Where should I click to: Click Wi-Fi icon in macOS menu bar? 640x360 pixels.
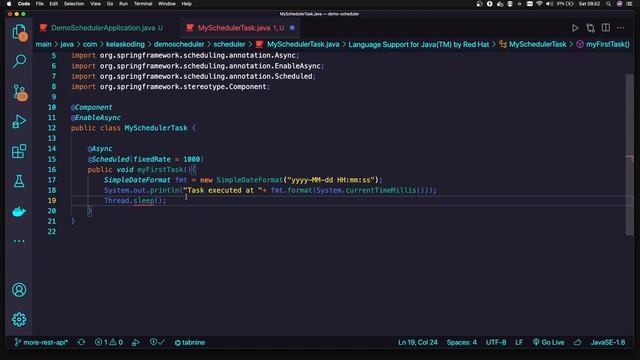[539, 4]
